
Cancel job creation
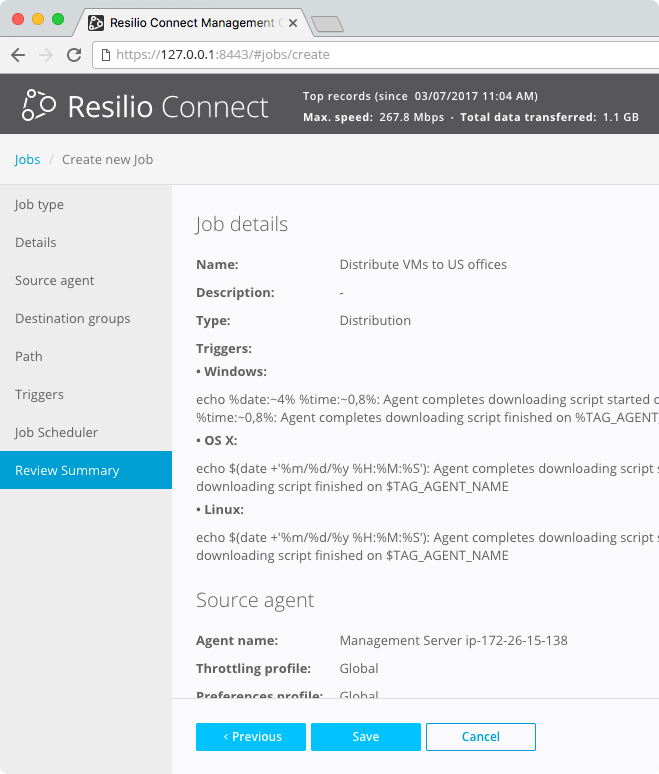click(481, 737)
